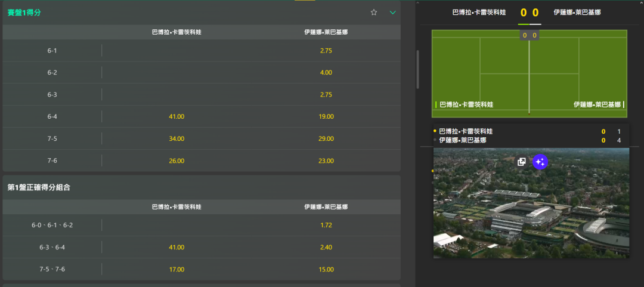Click the 6-0、6-1、6-2 row label
644x287 pixels.
[52, 225]
